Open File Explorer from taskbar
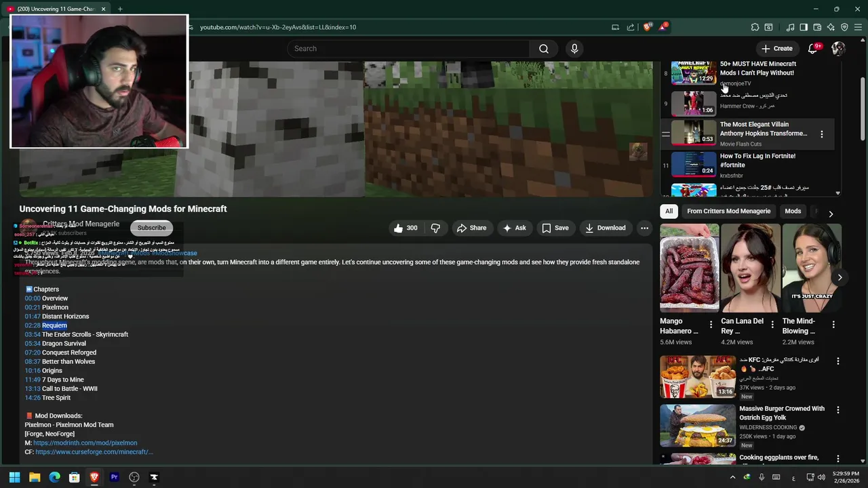The width and height of the screenshot is (868, 488). click(x=35, y=477)
